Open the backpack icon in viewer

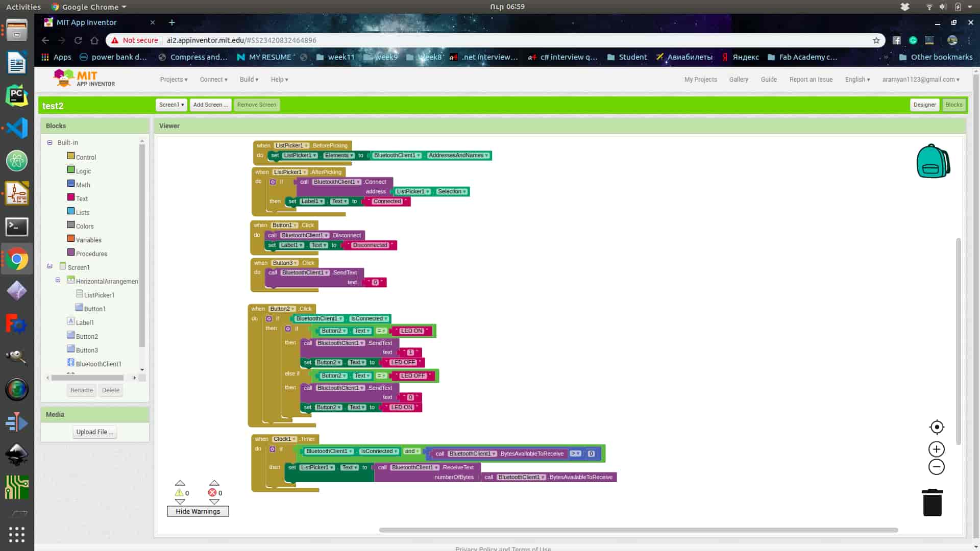(933, 161)
